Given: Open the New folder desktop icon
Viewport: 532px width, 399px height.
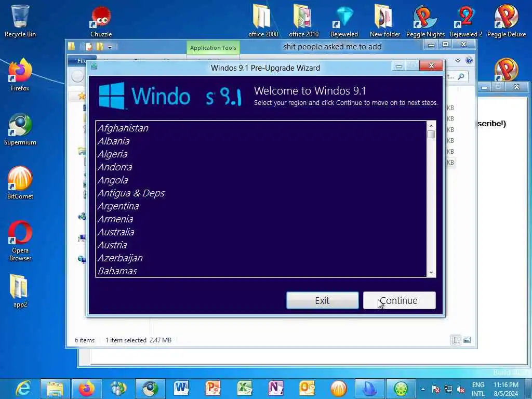Looking at the screenshot, I should (x=385, y=21).
